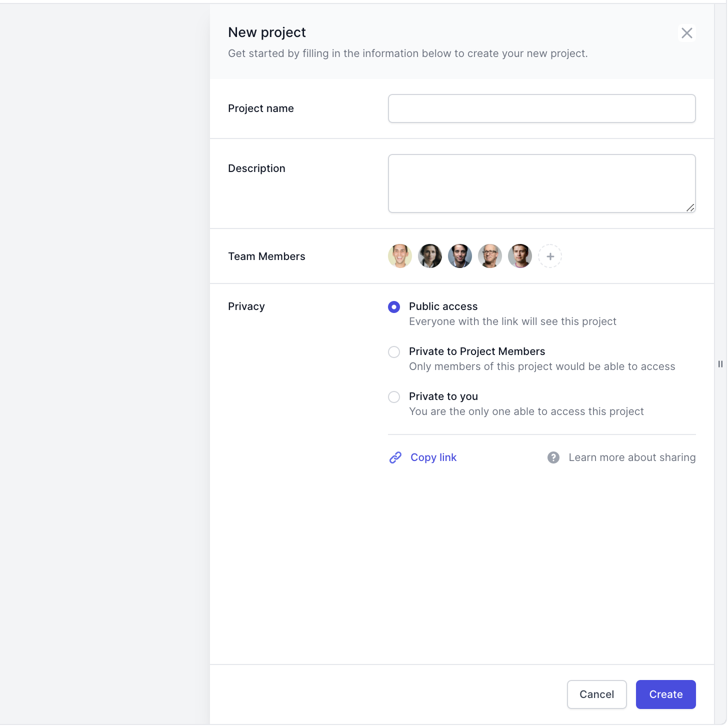This screenshot has width=728, height=727.
Task: Select the last team member avatar
Action: point(519,256)
